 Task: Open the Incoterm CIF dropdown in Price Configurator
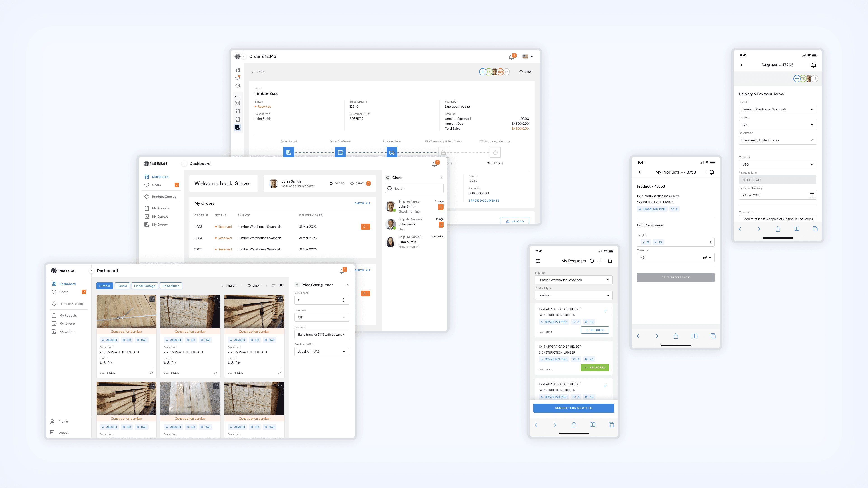[x=321, y=317]
